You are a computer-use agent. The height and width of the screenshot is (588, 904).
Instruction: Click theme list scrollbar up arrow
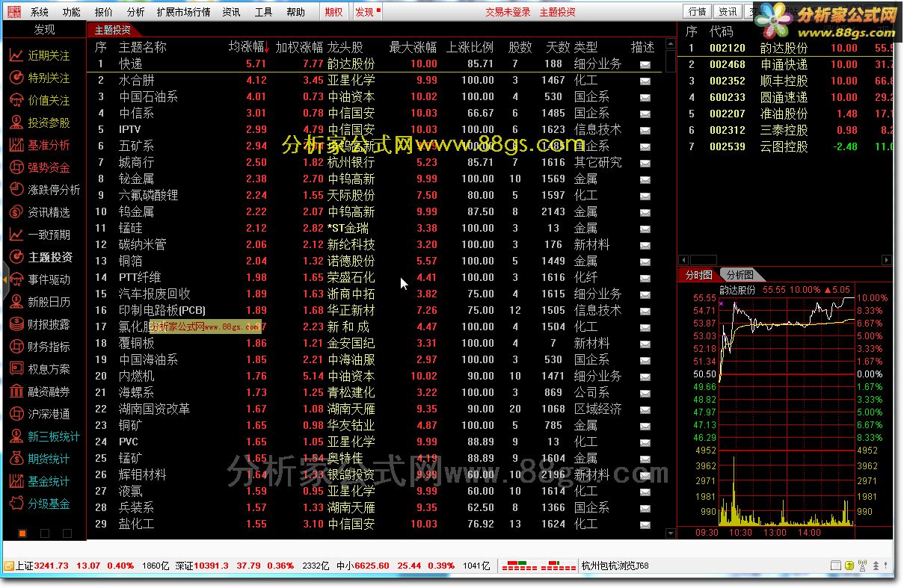pos(671,46)
